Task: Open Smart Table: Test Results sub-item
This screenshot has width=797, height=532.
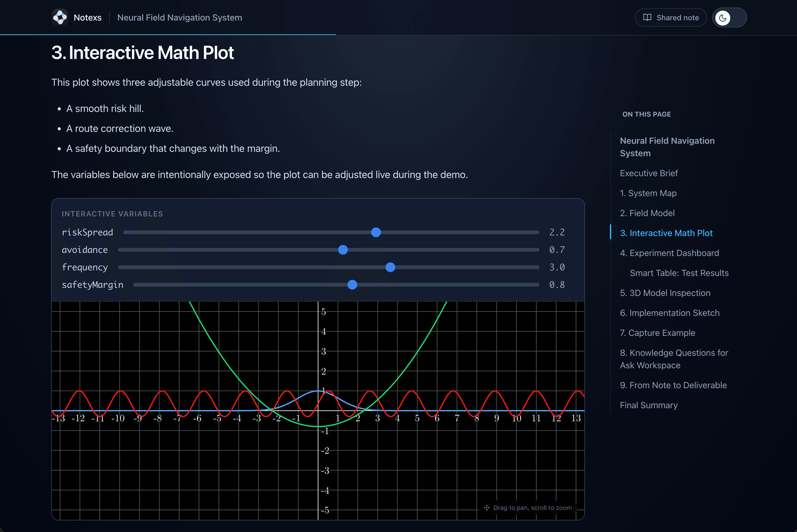Action: (x=679, y=273)
